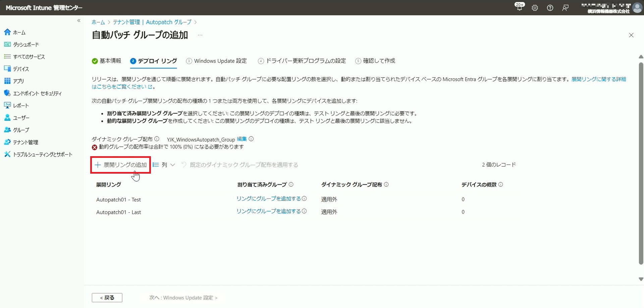Open the ellipsis menu beside page title

[x=200, y=35]
